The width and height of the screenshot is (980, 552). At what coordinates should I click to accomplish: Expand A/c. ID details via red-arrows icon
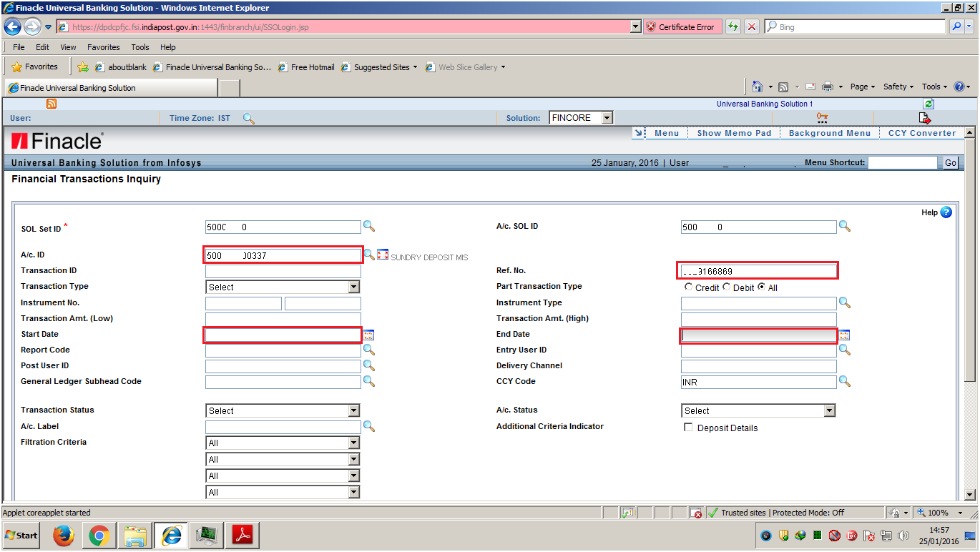[x=383, y=254]
